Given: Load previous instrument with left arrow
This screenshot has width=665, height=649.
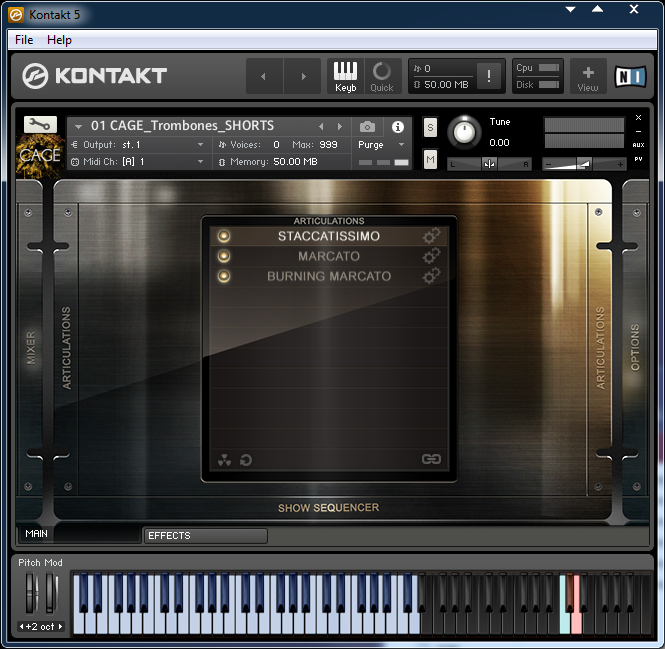Looking at the screenshot, I should pos(321,126).
